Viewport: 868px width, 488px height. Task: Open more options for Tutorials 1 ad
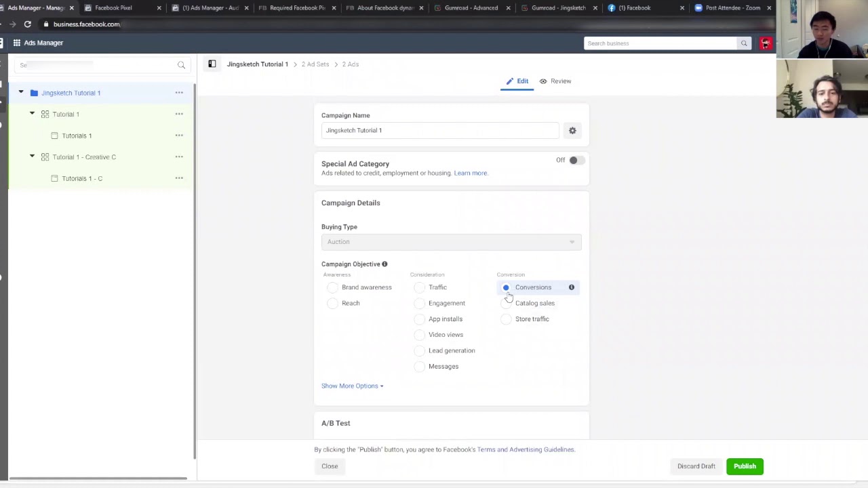(x=179, y=136)
